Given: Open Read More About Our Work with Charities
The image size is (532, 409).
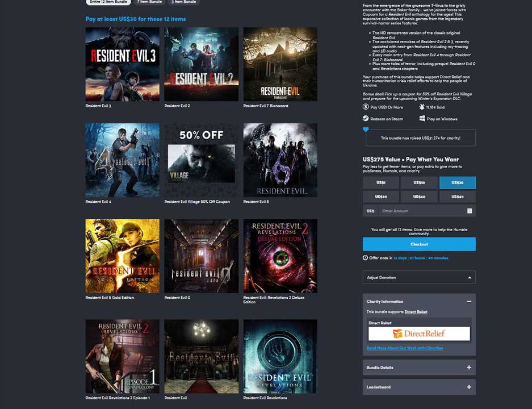Looking at the screenshot, I should (405, 348).
